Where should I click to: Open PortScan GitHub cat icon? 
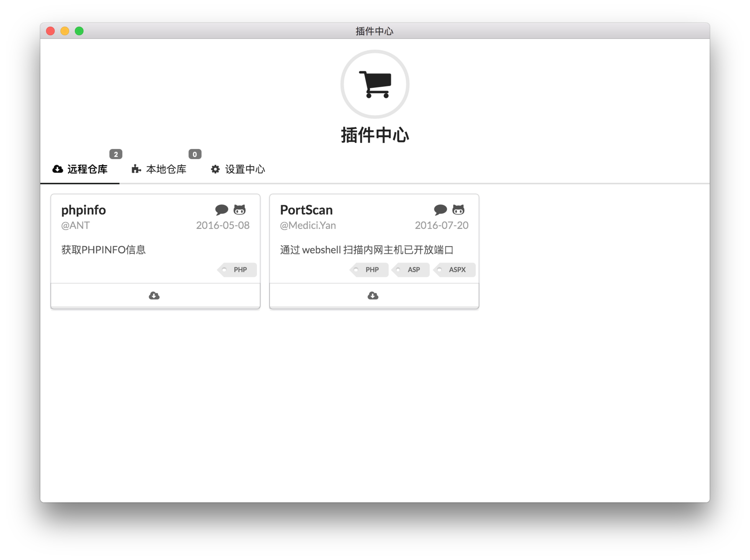click(458, 209)
